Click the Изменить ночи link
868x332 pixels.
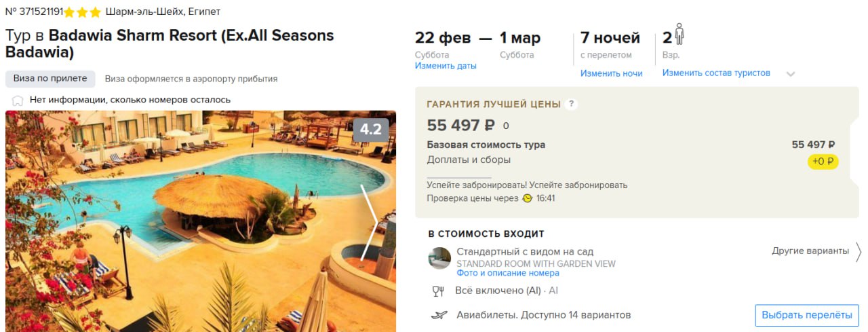tap(611, 73)
